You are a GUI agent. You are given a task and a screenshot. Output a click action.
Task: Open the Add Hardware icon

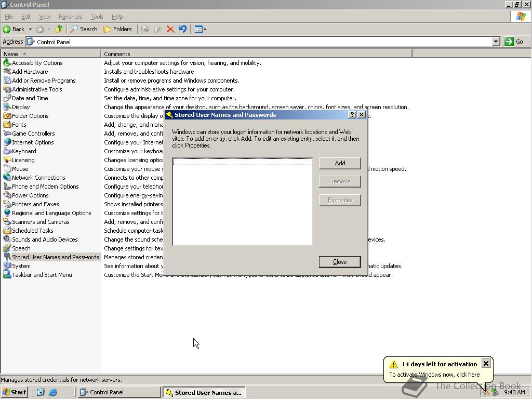(7, 72)
